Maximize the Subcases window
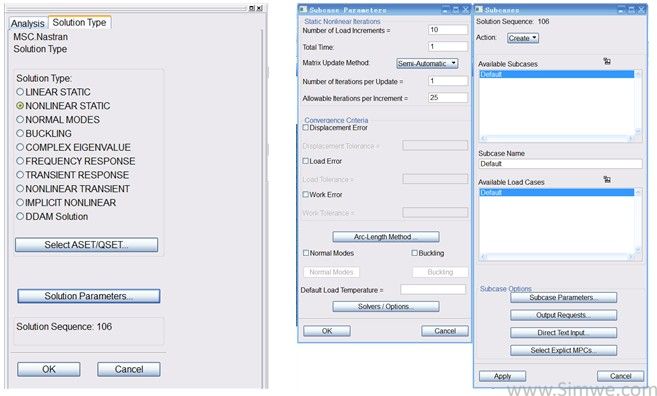The height and width of the screenshot is (396, 657). [x=632, y=9]
